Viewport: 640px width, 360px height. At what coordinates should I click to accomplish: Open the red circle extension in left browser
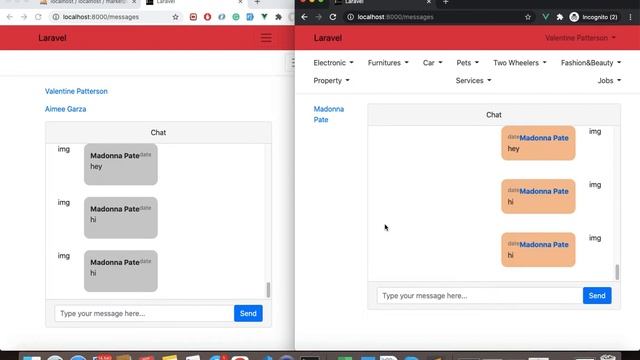click(x=207, y=17)
